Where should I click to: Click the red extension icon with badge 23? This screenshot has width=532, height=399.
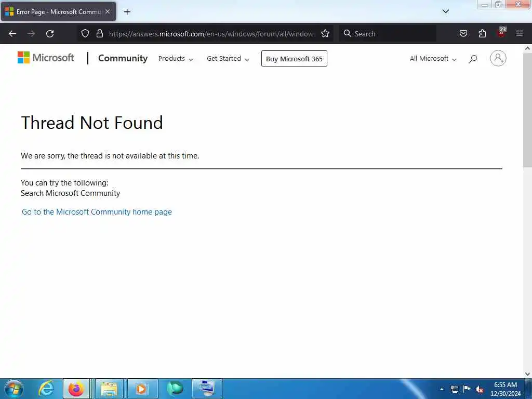point(501,32)
